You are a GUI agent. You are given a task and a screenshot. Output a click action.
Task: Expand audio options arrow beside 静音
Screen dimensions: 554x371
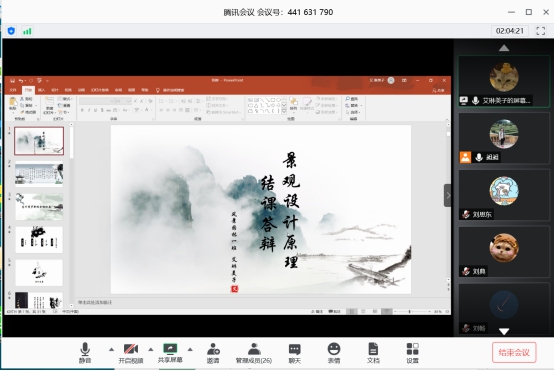point(111,349)
